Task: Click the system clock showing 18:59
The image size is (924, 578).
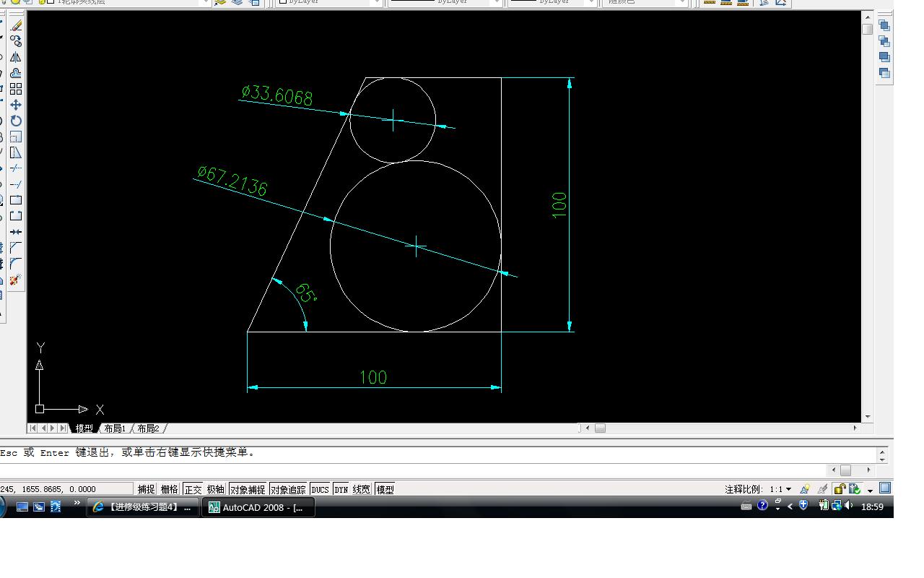Action: point(872,506)
